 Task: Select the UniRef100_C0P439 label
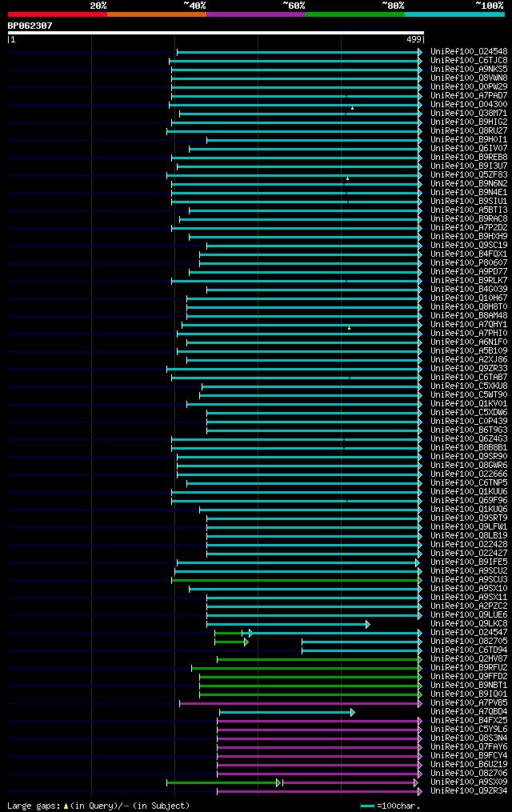(469, 421)
